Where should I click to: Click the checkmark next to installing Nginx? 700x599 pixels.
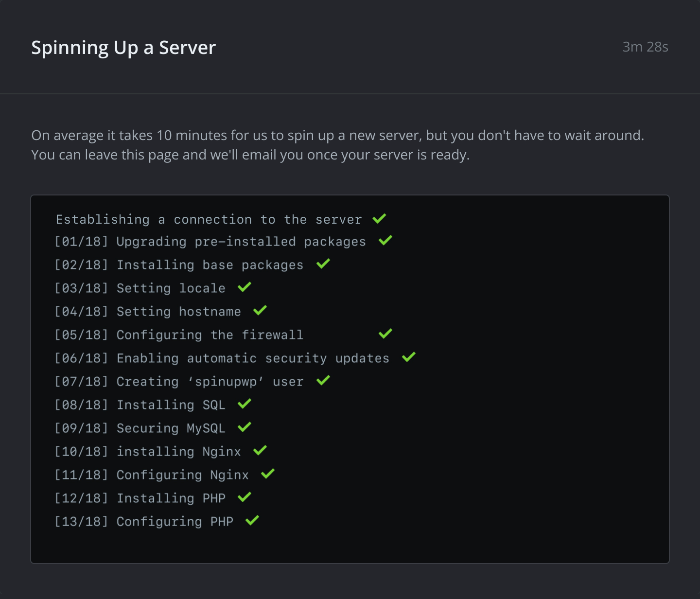[x=260, y=450]
